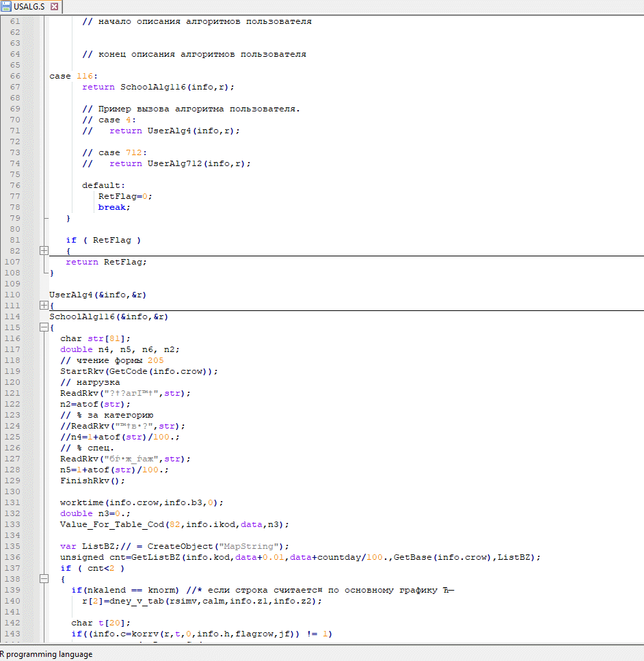Expand the folded block at line 82
Image resolution: width=644 pixels, height=661 pixels.
(44, 251)
